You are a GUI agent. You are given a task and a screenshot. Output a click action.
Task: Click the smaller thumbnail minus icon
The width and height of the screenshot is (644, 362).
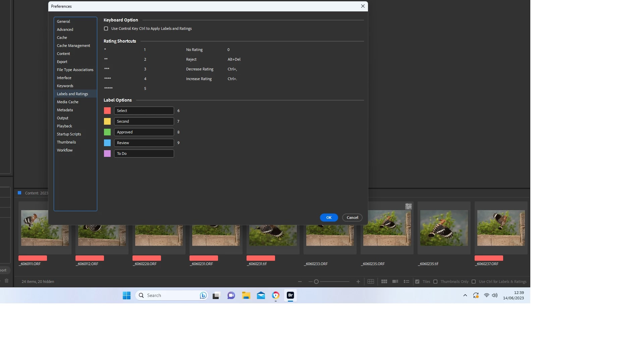300,282
